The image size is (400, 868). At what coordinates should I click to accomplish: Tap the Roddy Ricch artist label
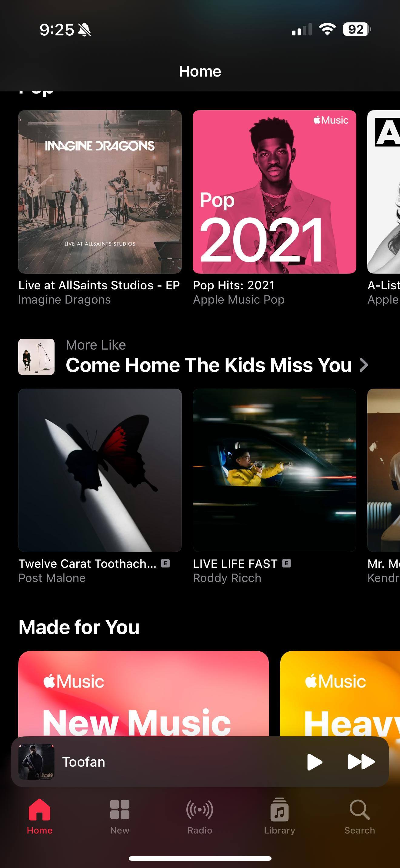point(227,578)
